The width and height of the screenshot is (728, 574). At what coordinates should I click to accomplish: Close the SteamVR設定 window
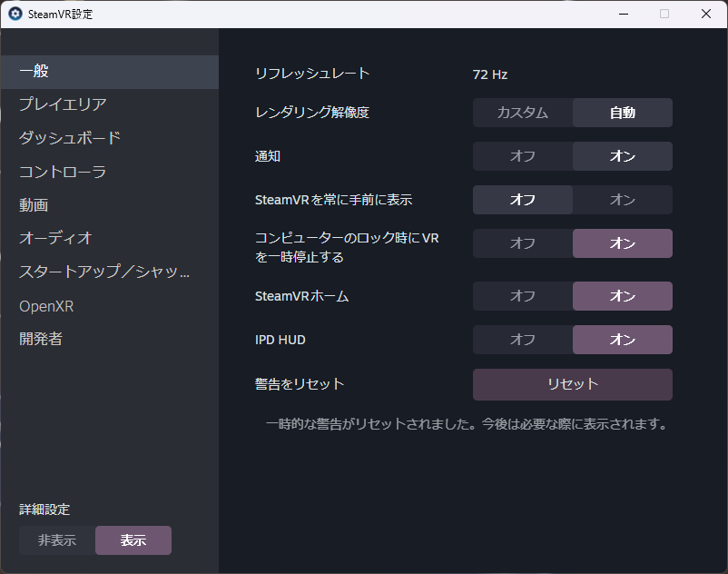click(706, 14)
